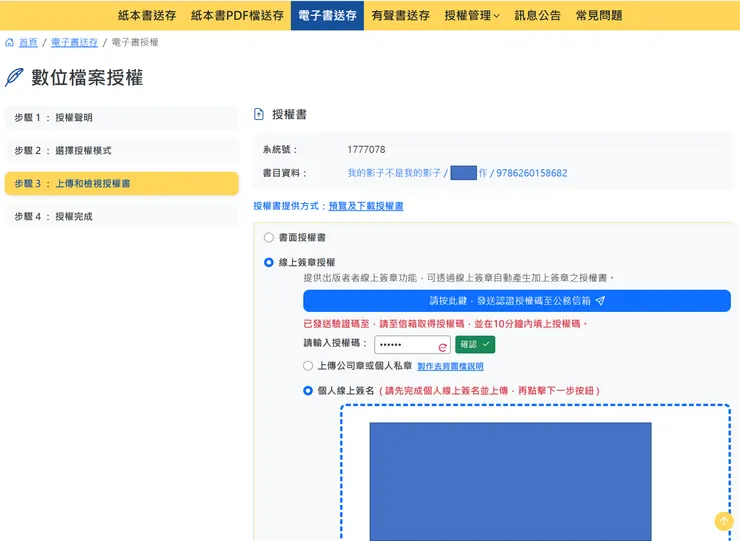The width and height of the screenshot is (740, 541).
Task: Select the 書面授權書 radio option
Action: point(269,237)
